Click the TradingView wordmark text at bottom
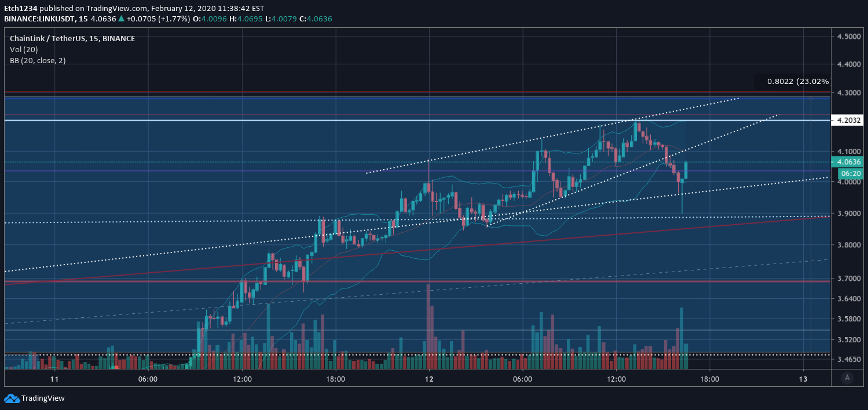 [43, 398]
